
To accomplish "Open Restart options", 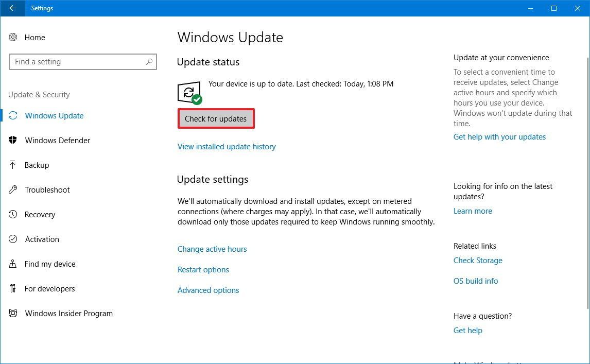I will tap(203, 269).
